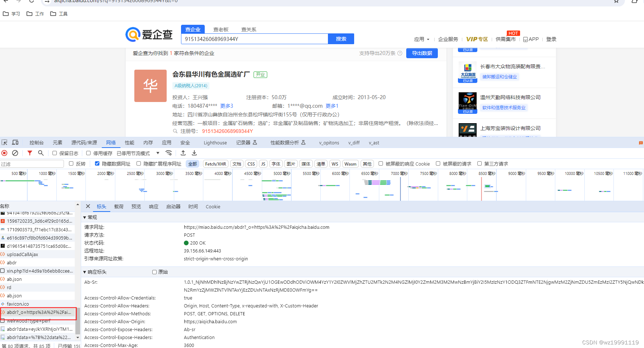Close the request details panel
This screenshot has width=644, height=348.
point(88,206)
